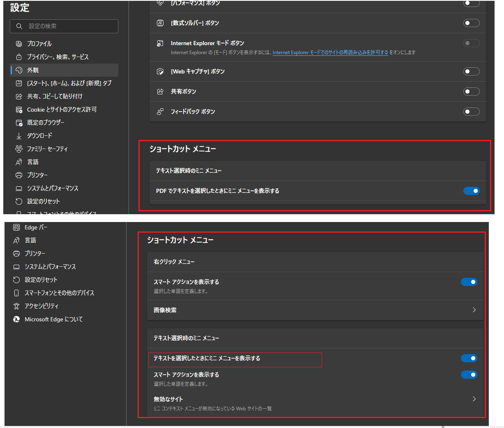Open the ダウンロード settings label
This screenshot has height=428, width=504.
coord(39,136)
